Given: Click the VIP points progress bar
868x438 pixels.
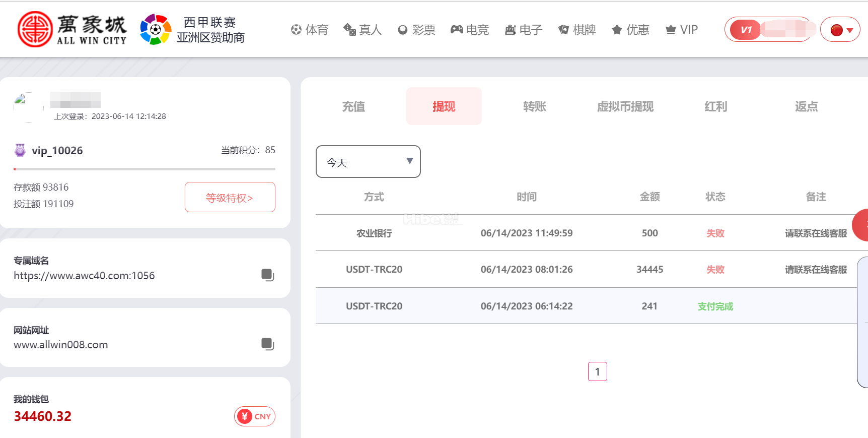Looking at the screenshot, I should [144, 169].
